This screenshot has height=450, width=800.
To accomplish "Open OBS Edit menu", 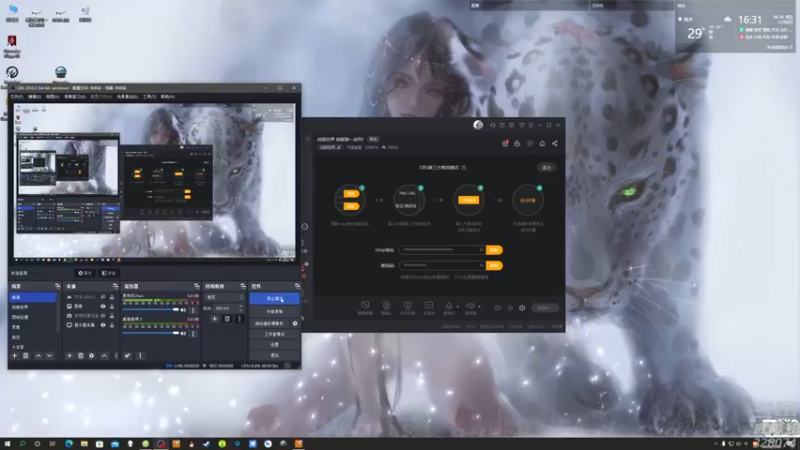I will tap(35, 96).
